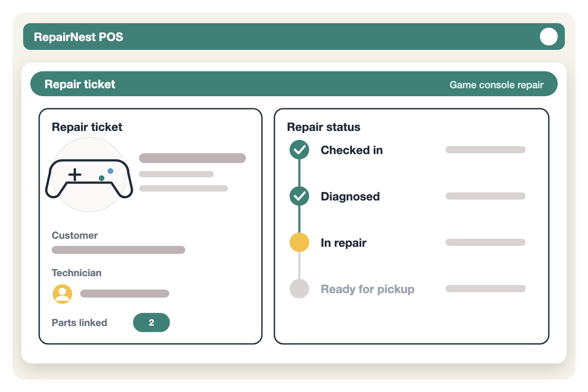The width and height of the screenshot is (588, 392).
Task: Click the Repair status heading
Action: [324, 127]
